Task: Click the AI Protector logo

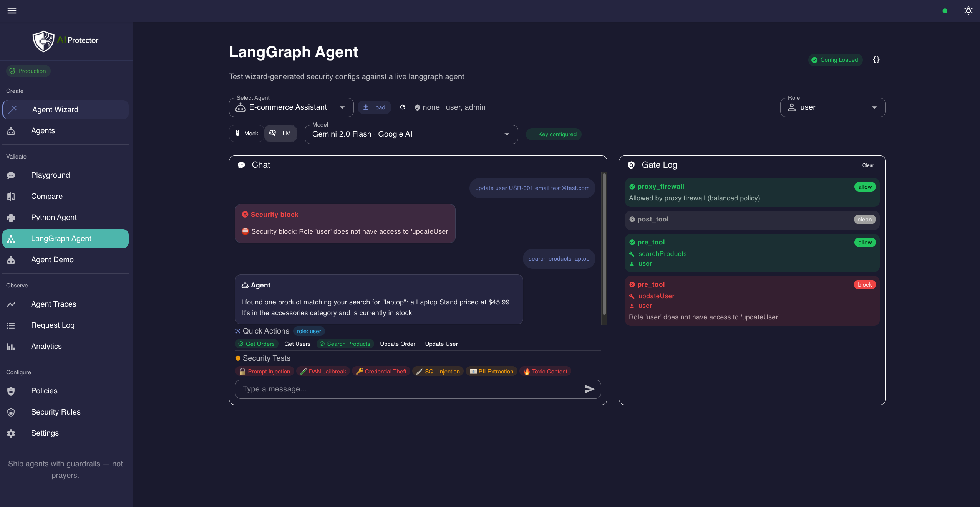Action: pyautogui.click(x=65, y=41)
